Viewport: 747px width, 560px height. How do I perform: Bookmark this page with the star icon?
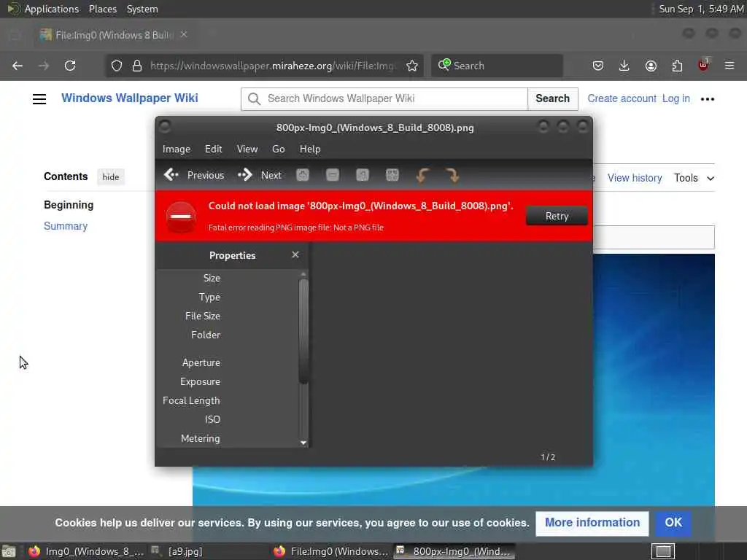coord(412,66)
